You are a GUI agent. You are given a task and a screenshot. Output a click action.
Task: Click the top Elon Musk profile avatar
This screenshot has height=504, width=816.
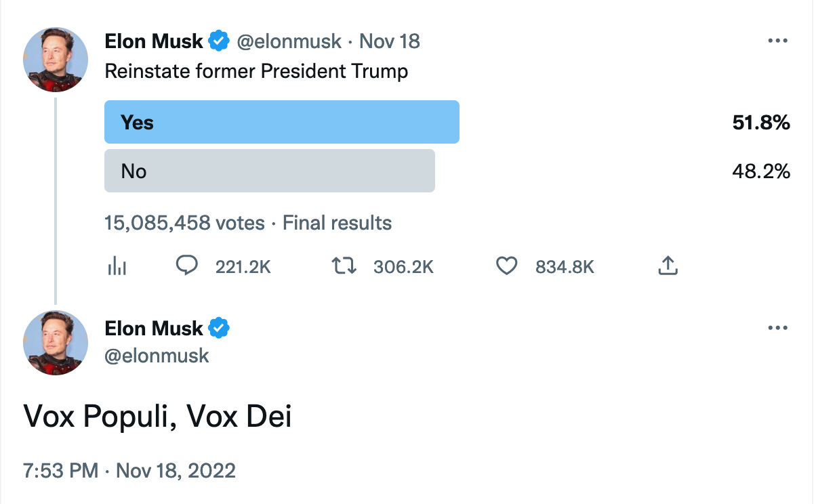tap(56, 60)
